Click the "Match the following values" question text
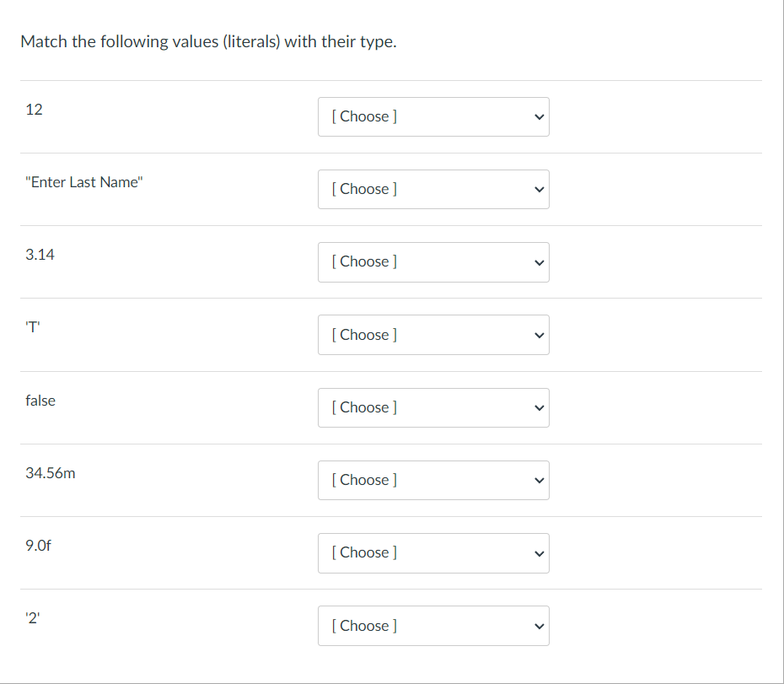The image size is (784, 684). tap(208, 42)
